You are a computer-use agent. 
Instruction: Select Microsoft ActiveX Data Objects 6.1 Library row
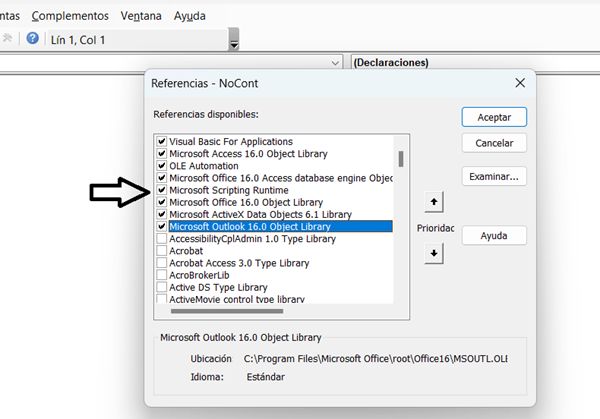[260, 214]
